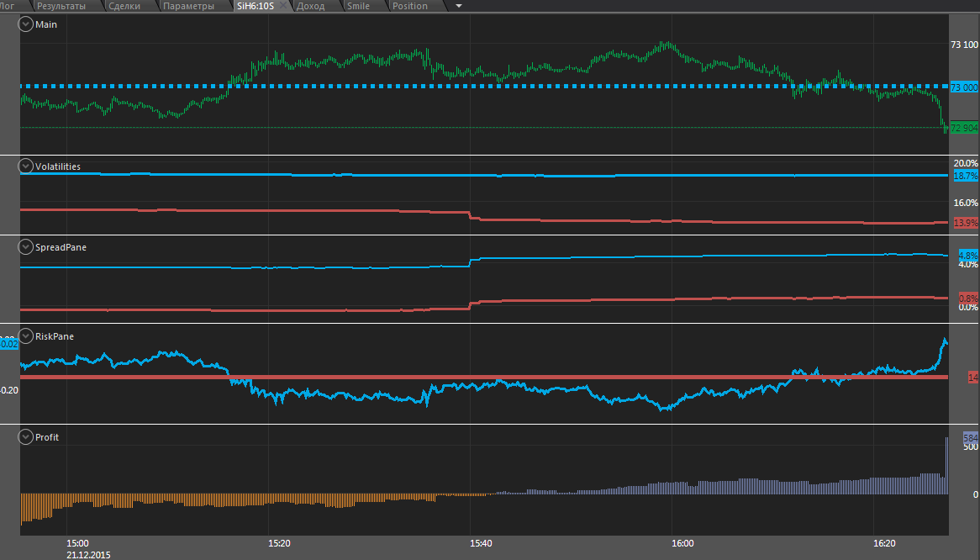Click the 584 profit value label
This screenshot has height=560, width=980.
970,438
